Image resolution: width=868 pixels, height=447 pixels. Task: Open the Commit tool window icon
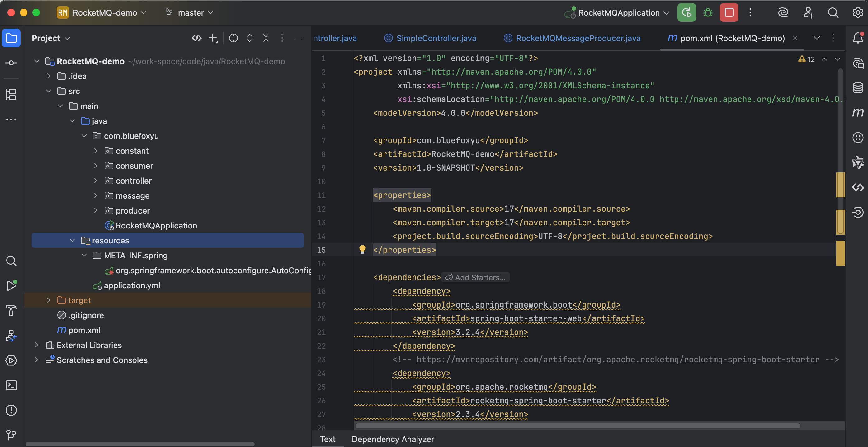pos(11,63)
